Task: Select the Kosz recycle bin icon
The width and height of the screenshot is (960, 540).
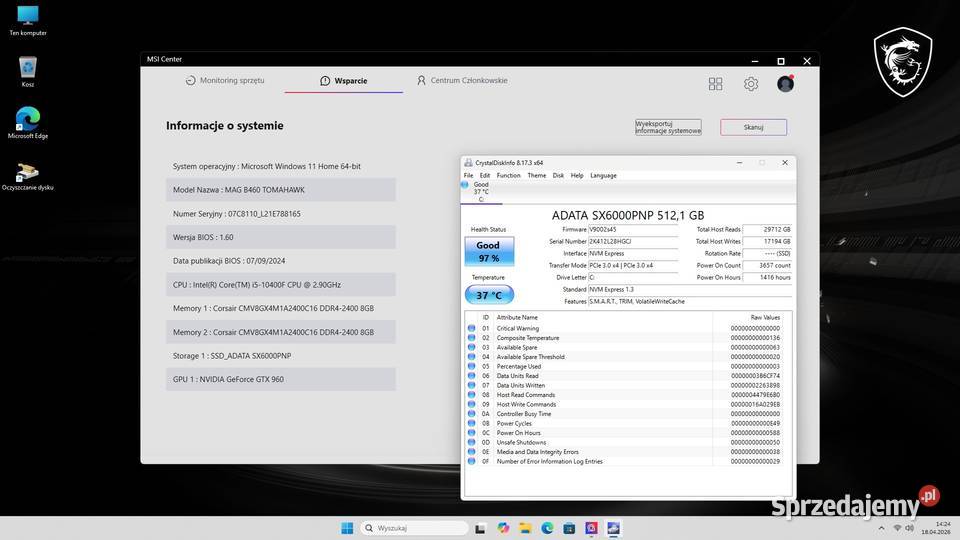Action: [x=27, y=68]
